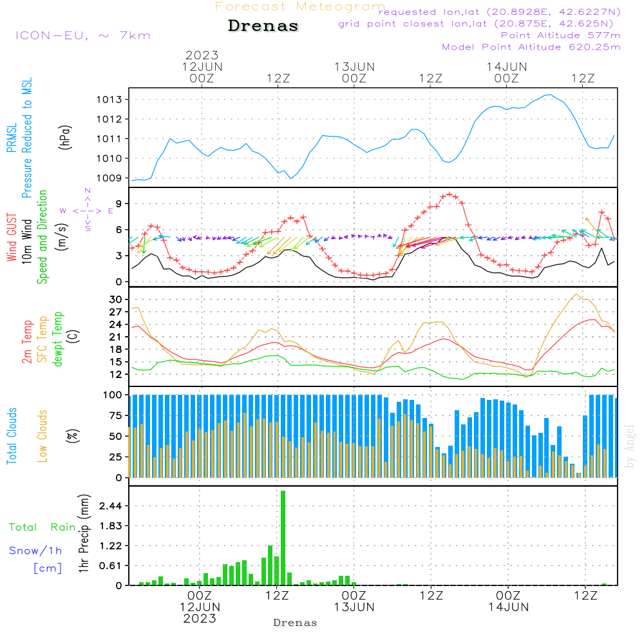
Task: Click the '2.44' precipitation axis value
Action: [x=111, y=506]
